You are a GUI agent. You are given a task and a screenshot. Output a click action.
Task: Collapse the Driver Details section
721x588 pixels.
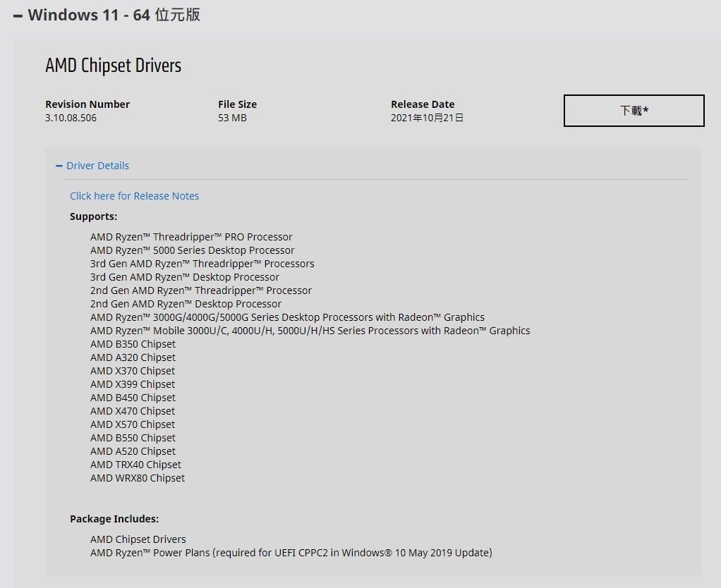pos(92,166)
